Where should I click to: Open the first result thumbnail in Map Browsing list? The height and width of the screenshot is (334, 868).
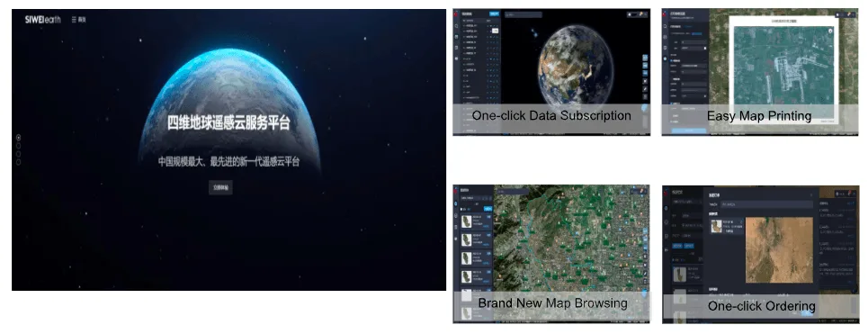[x=466, y=221]
